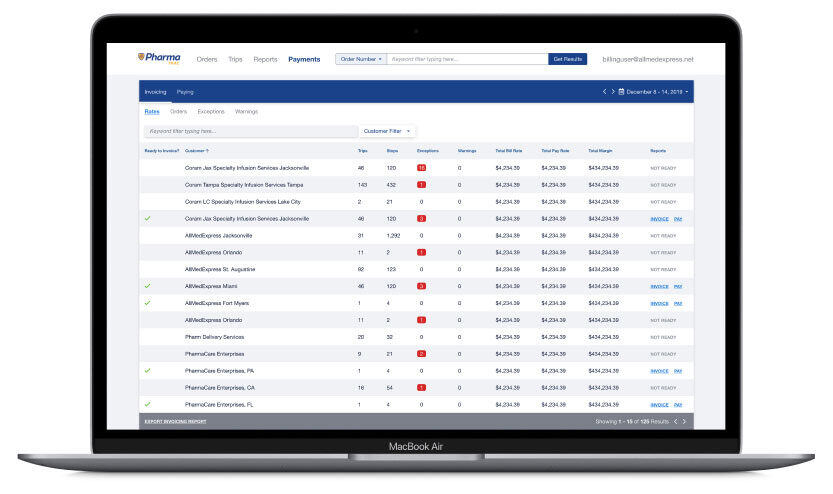The image size is (833, 494).
Task: Click the green check for AllMedExpress Miami
Action: pos(147,286)
